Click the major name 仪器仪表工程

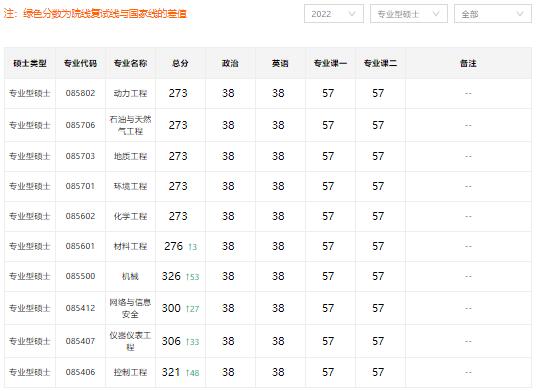(131, 341)
